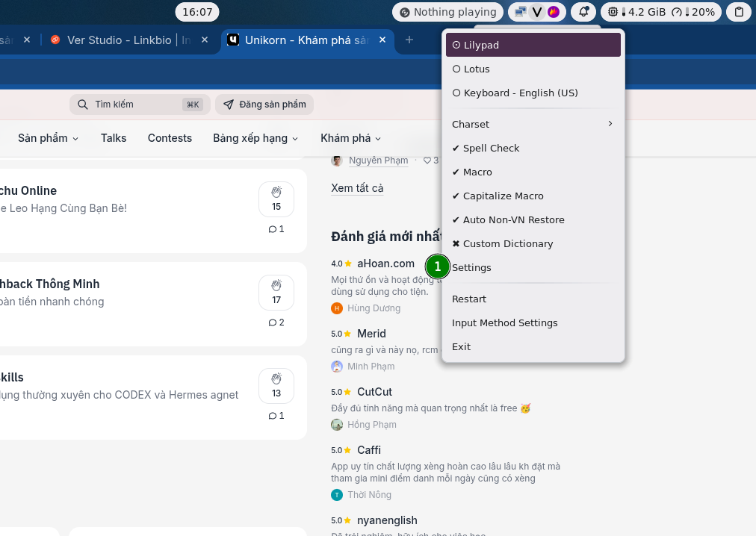Viewport: 756px width, 536px height.
Task: Open the nyanenglish review title
Action: (x=387, y=520)
